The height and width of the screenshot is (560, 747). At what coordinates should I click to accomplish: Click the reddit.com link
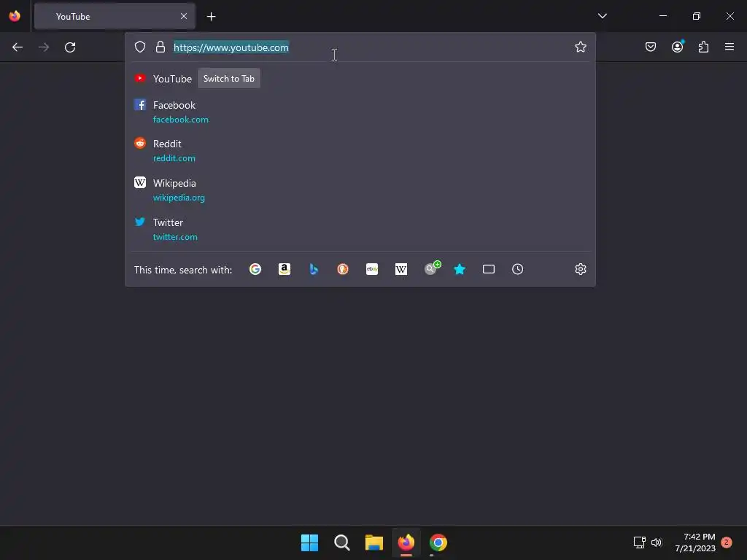[x=174, y=158]
